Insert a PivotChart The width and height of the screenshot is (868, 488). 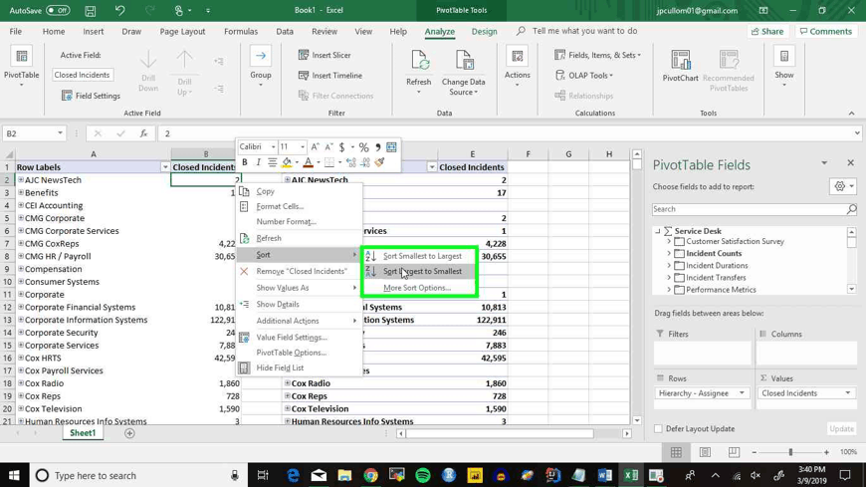click(x=680, y=67)
